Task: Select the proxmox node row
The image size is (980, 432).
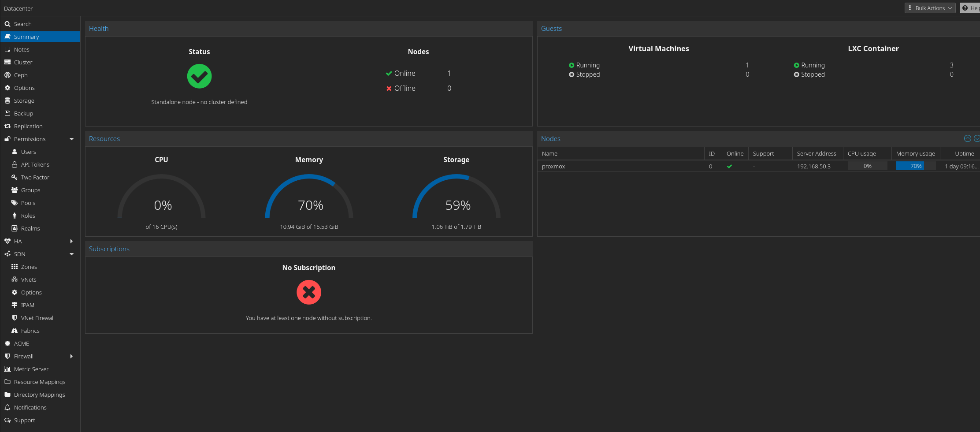Action: (758, 166)
